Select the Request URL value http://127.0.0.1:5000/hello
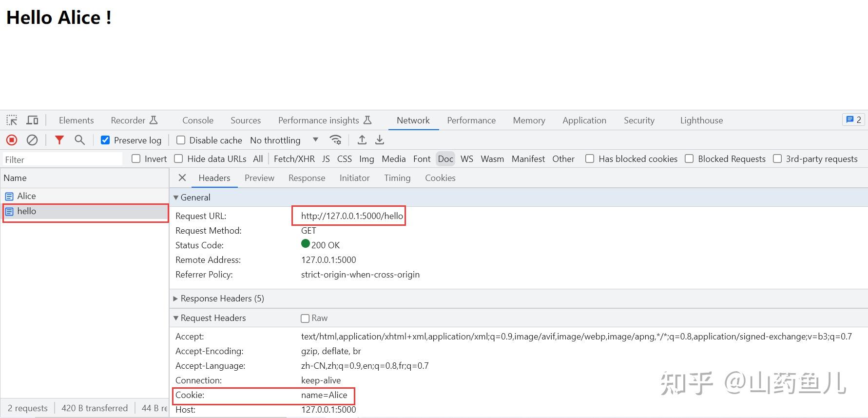This screenshot has height=418, width=868. point(352,216)
